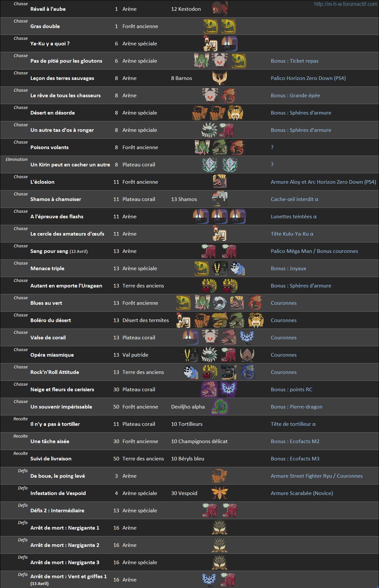Click the Armure Scarabée (Novice) reward
The height and width of the screenshot is (588, 379).
302,493
